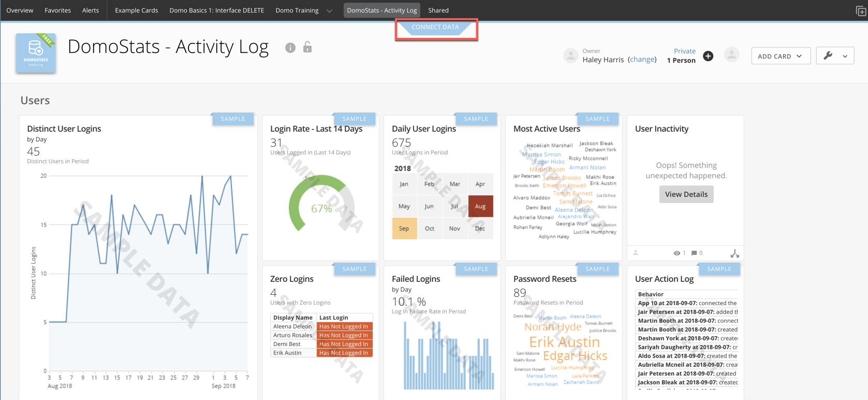
Task: Click the page info icon beside the title
Action: pos(290,48)
